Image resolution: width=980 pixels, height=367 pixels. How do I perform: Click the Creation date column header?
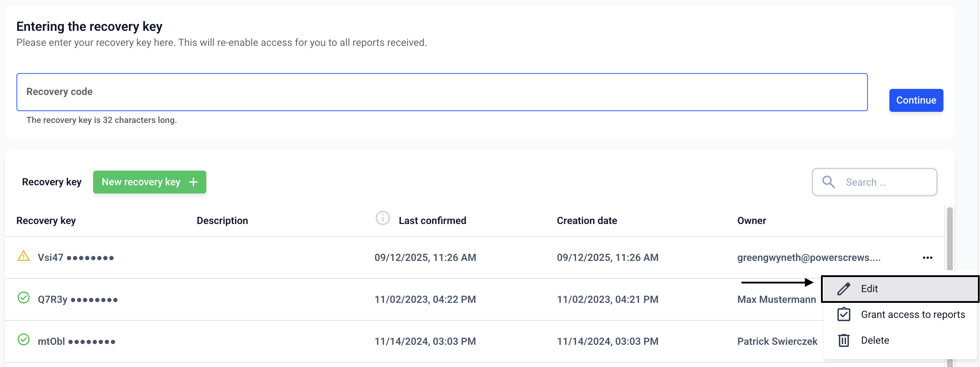pos(587,221)
